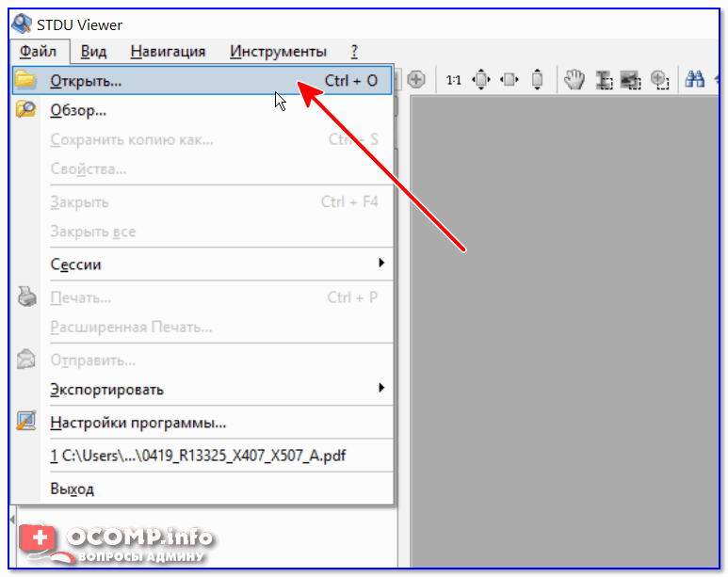Click the magnifier folder icon beside Обзор

(25, 109)
